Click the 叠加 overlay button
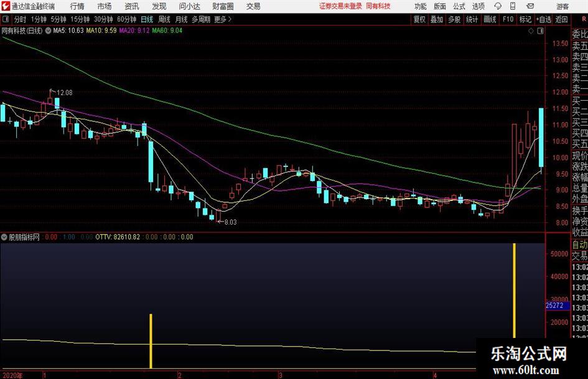Image resolution: width=588 pixels, height=379 pixels. point(437,19)
